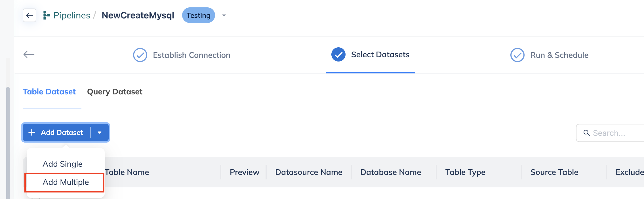Click the Pipelines tree icon in breadcrumb

pos(47,15)
